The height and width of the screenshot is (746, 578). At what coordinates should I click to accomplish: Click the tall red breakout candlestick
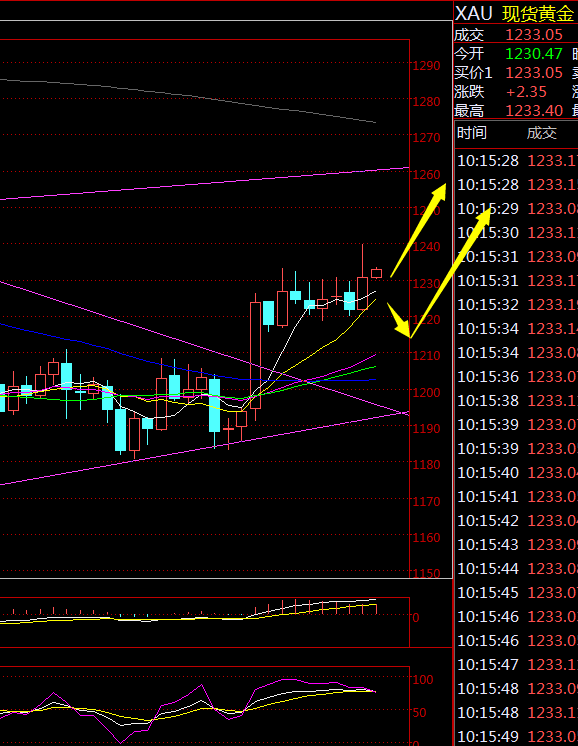click(255, 355)
